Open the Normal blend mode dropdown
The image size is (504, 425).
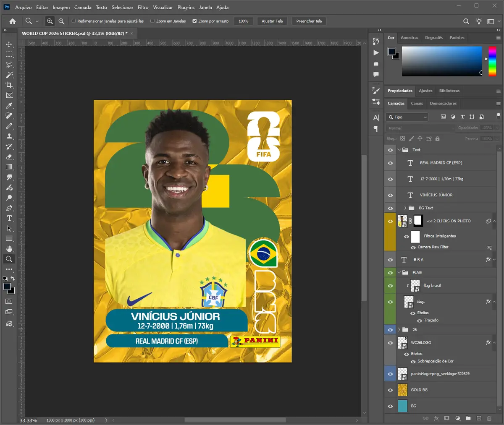pos(420,128)
